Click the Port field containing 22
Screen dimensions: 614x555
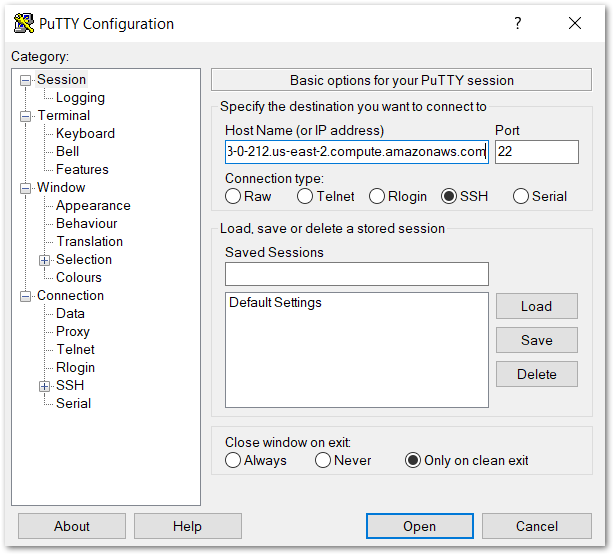coord(536,152)
